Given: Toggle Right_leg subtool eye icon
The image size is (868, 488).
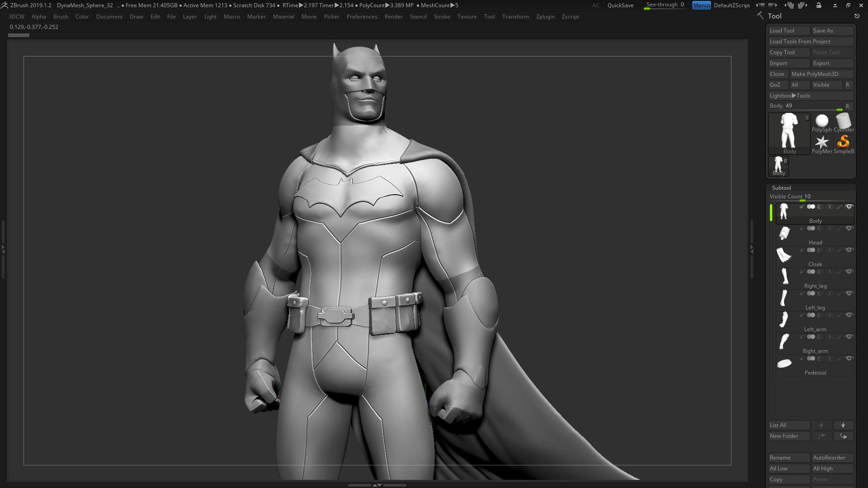Looking at the screenshot, I should [x=849, y=272].
